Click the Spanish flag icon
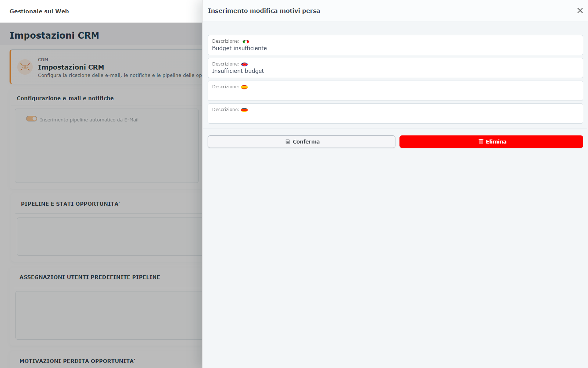588x368 pixels. (244, 87)
